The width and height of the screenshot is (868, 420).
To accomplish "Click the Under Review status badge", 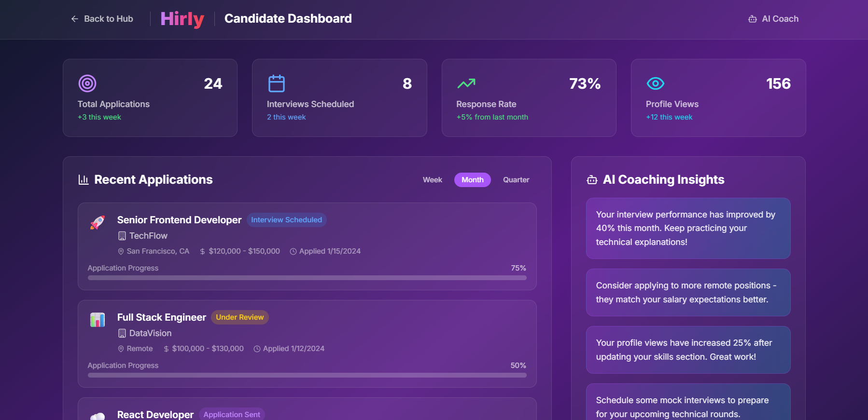I will (240, 317).
